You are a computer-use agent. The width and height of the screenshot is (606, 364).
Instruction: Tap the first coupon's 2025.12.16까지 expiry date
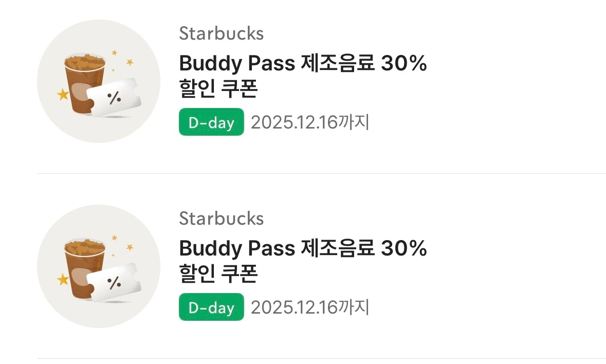(x=310, y=122)
